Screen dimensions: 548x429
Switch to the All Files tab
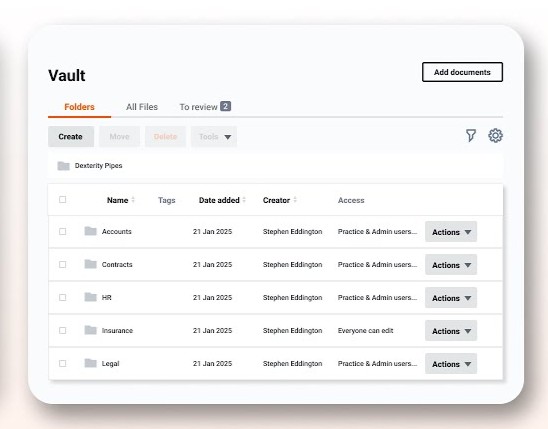(x=142, y=107)
